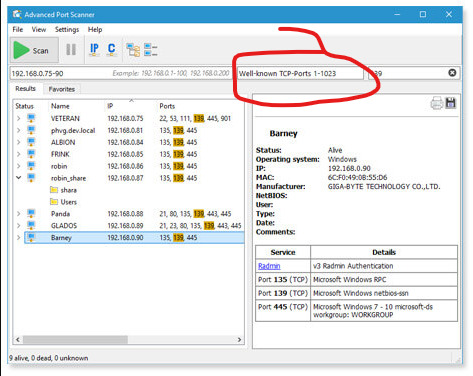
Task: Click the Port 445 (TCP) cell
Action: pos(283,311)
